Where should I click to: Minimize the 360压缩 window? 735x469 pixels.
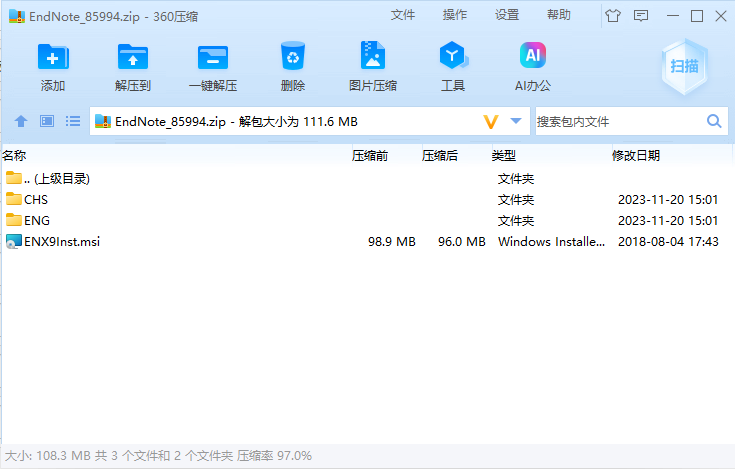pyautogui.click(x=673, y=16)
